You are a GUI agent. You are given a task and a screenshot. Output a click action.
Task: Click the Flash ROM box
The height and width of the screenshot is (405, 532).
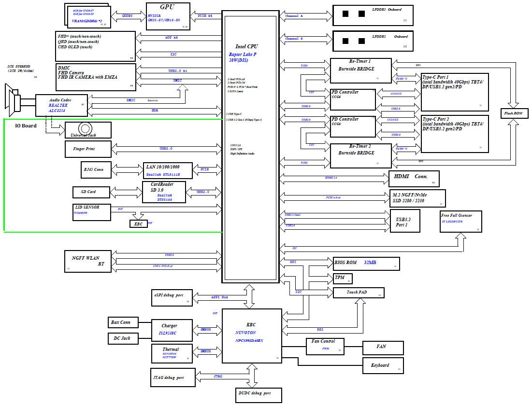pos(514,114)
